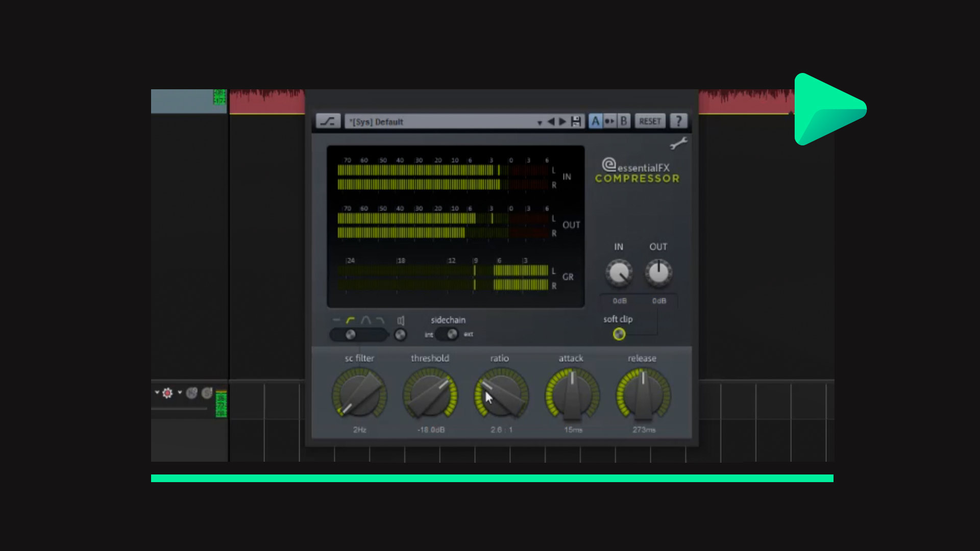This screenshot has width=980, height=551.
Task: Click the sidechain 'ext' label
Action: coord(469,334)
